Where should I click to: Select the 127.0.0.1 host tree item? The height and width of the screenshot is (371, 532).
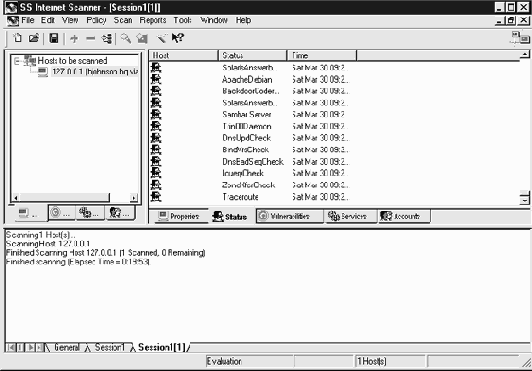pos(95,72)
